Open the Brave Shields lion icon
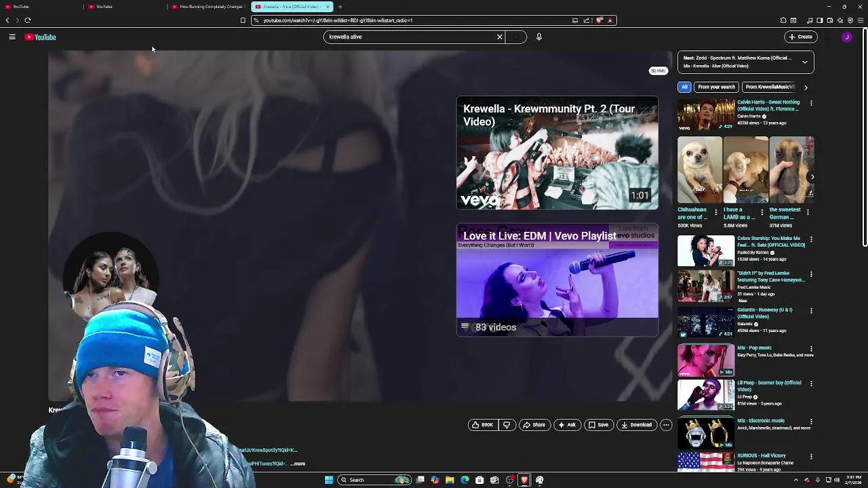Image resolution: width=868 pixels, height=488 pixels. (599, 20)
